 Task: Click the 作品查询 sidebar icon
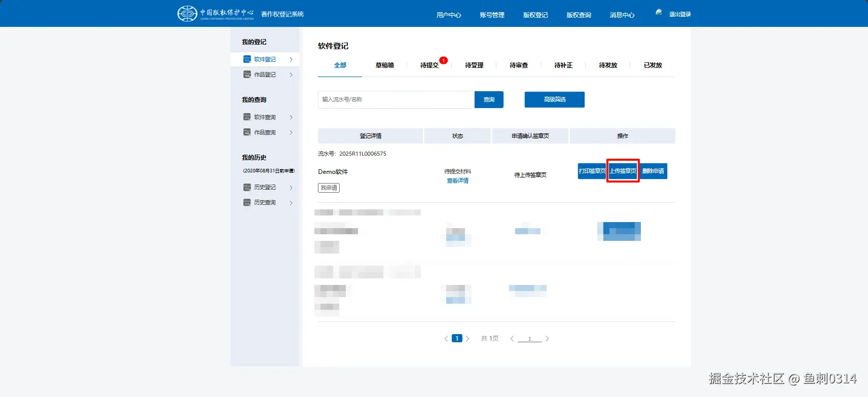[247, 132]
